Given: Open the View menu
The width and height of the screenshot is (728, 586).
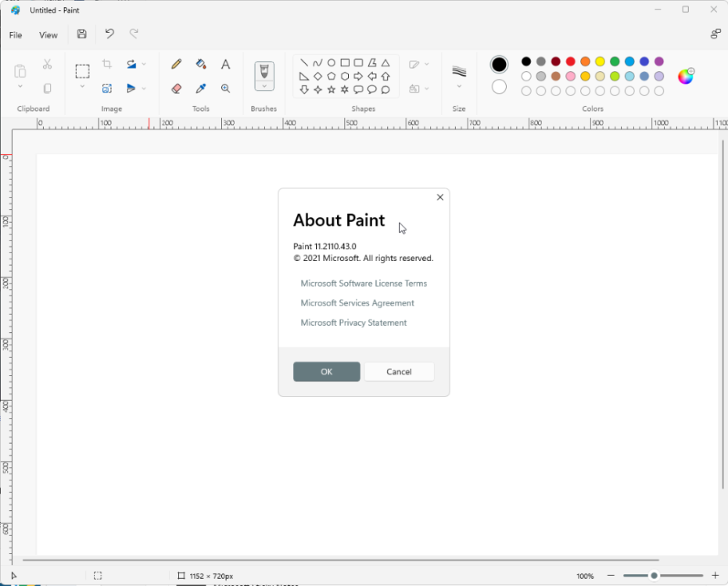Looking at the screenshot, I should pyautogui.click(x=48, y=35).
